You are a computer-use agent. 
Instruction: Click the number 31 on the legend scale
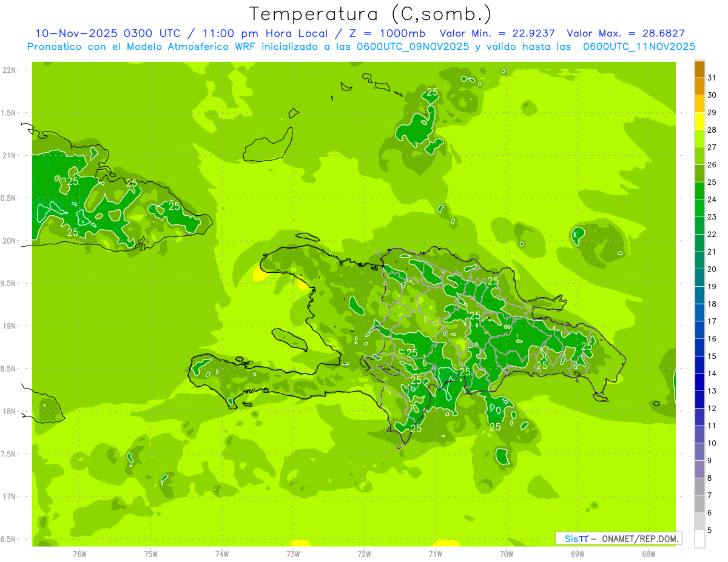(712, 78)
